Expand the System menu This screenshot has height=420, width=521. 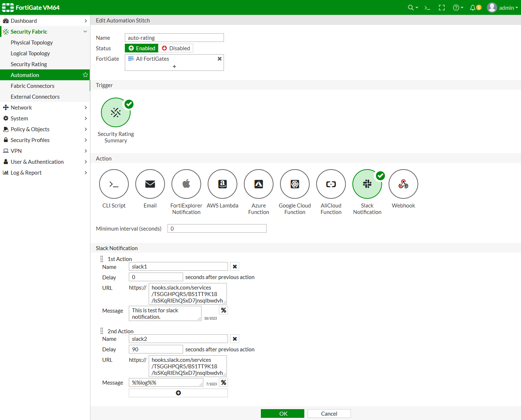(x=45, y=118)
